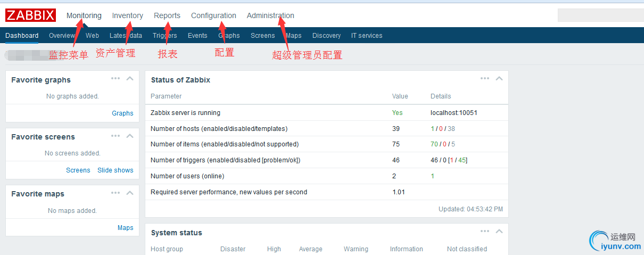Open the Configuration menu

coord(213,15)
